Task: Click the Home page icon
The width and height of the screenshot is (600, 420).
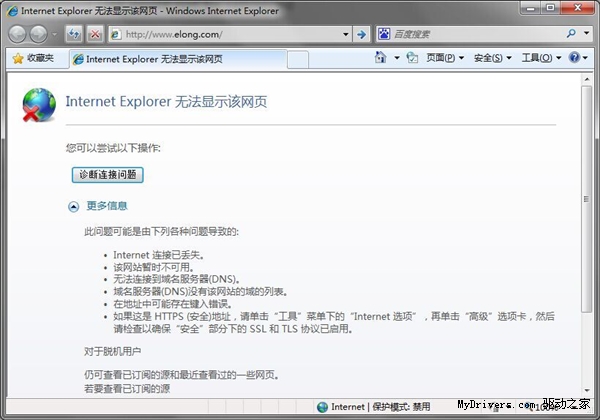Action: click(380, 58)
